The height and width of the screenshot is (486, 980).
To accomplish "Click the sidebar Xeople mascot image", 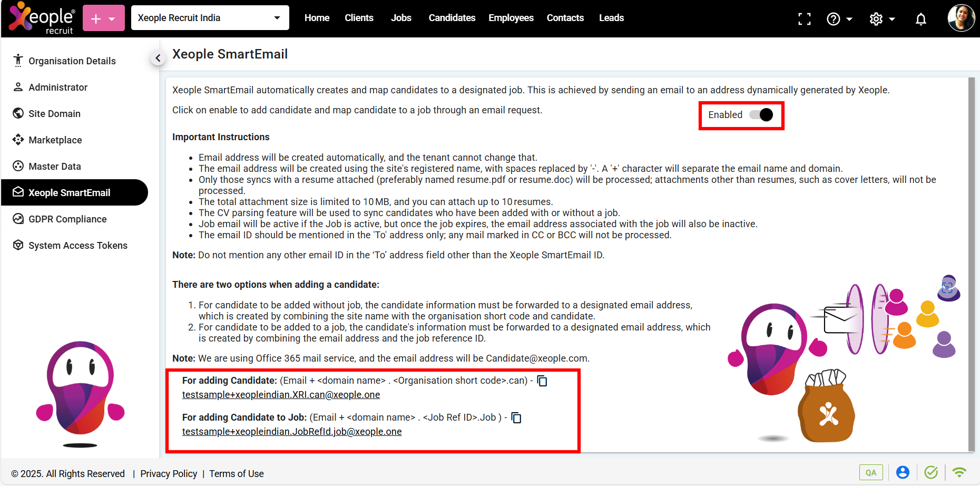I will coord(80,394).
